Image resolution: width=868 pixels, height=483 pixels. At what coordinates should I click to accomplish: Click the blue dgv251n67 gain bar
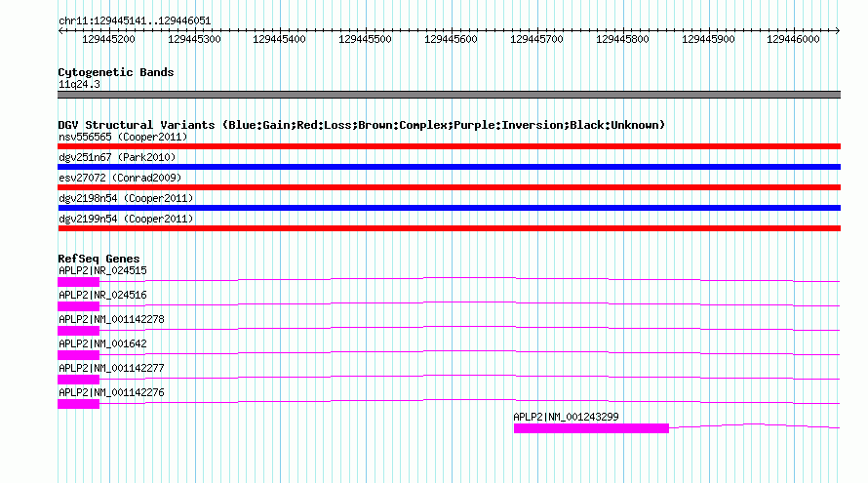(x=449, y=167)
